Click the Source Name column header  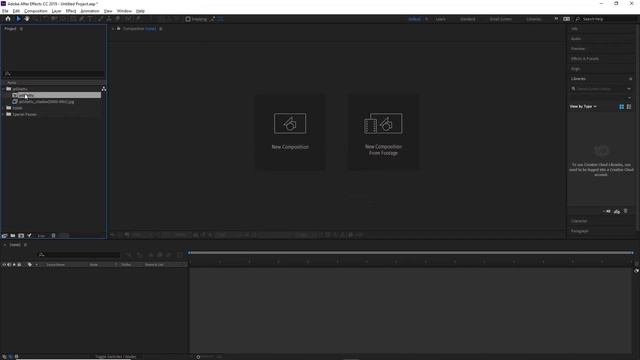pyautogui.click(x=56, y=265)
